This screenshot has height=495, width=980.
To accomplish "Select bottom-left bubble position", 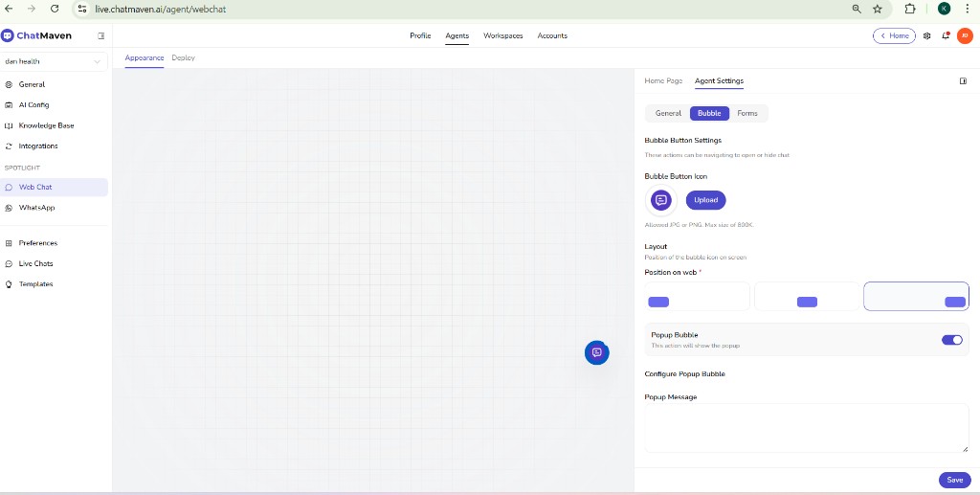I will click(x=697, y=296).
